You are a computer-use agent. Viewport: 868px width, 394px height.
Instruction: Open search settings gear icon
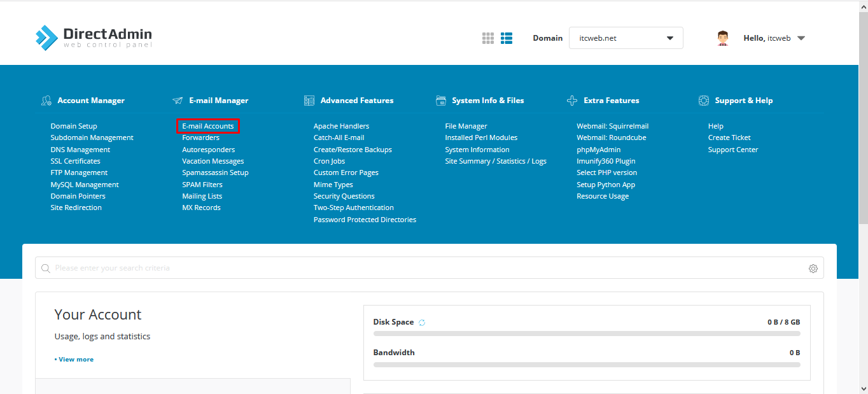(x=813, y=269)
